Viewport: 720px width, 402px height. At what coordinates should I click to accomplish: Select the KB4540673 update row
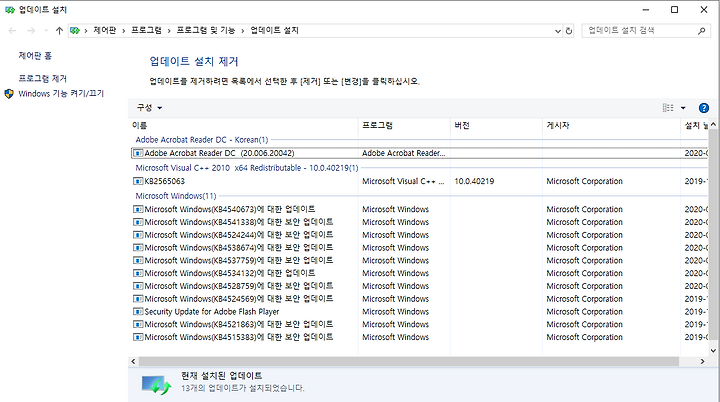419,209
